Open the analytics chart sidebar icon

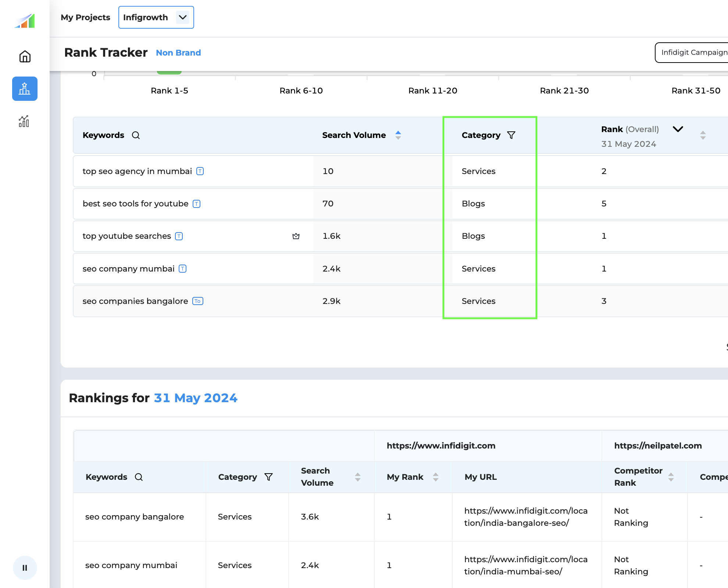(x=24, y=121)
